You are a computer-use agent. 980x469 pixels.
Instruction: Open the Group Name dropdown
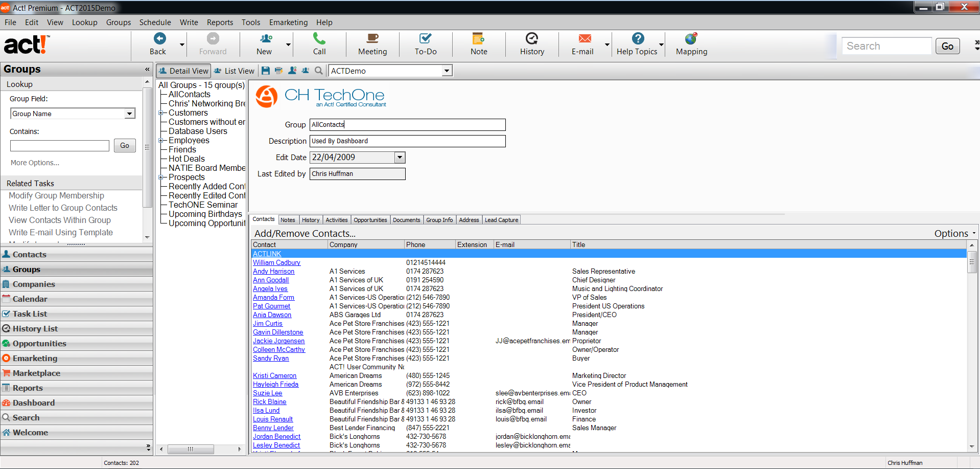(130, 114)
